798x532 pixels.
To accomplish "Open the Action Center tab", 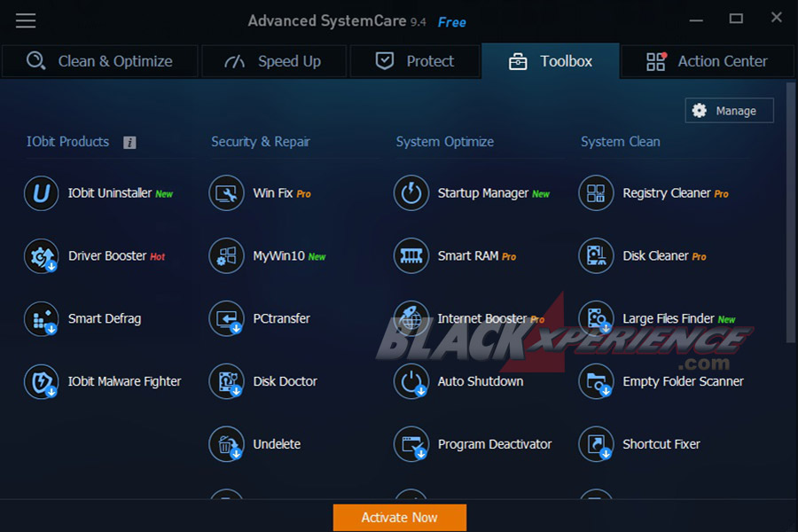I will pos(708,61).
